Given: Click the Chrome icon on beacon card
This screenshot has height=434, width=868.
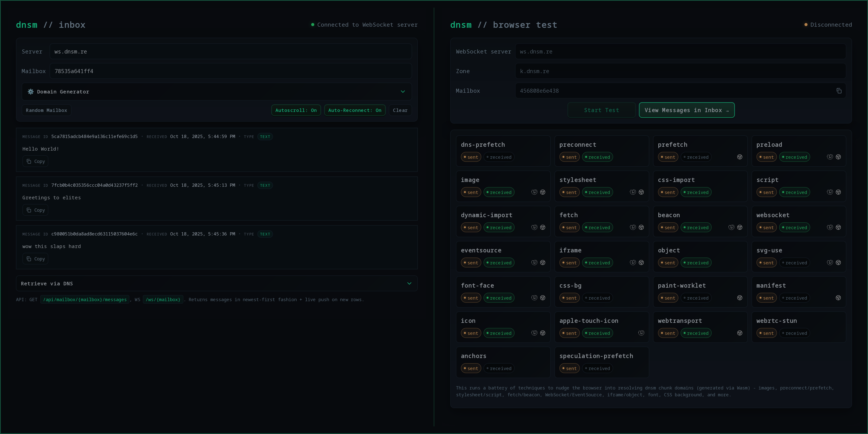Looking at the screenshot, I should pos(740,227).
